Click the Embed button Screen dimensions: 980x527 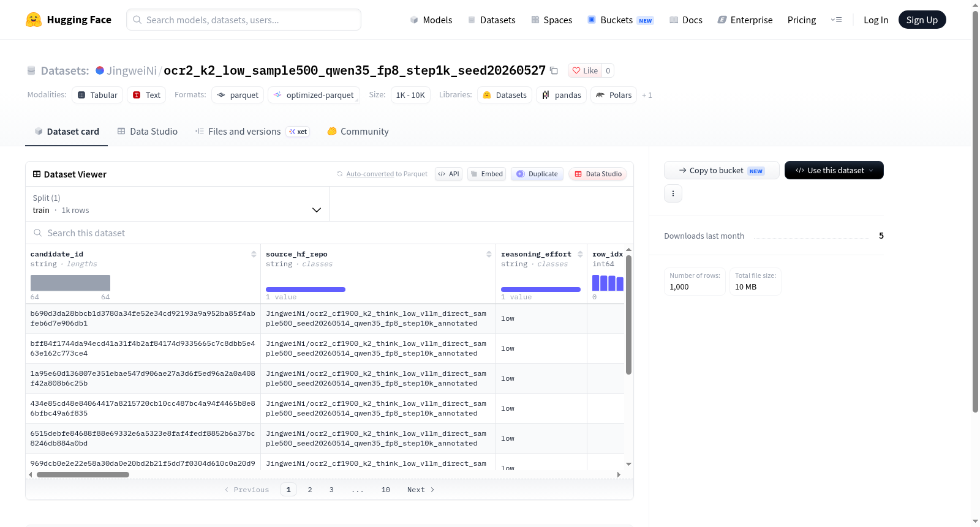click(487, 174)
